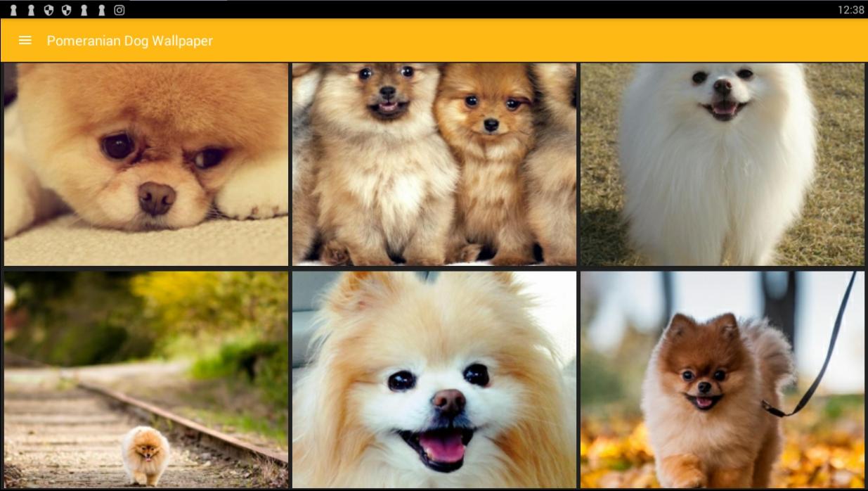This screenshot has height=491, width=868.
Task: Open the wallpaper of two puppies sitting together
Action: click(434, 165)
